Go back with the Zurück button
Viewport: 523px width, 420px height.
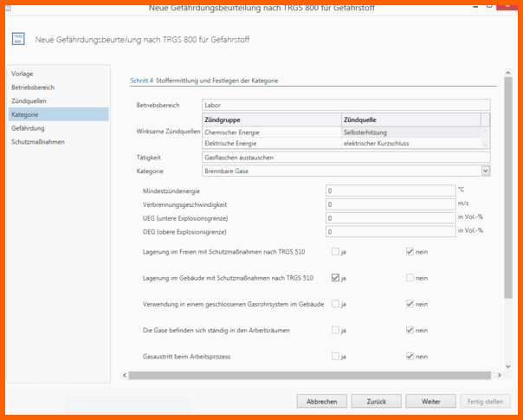376,402
